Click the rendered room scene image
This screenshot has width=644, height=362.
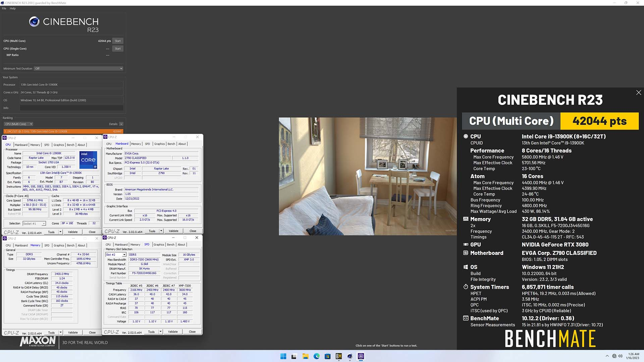tap(368, 176)
